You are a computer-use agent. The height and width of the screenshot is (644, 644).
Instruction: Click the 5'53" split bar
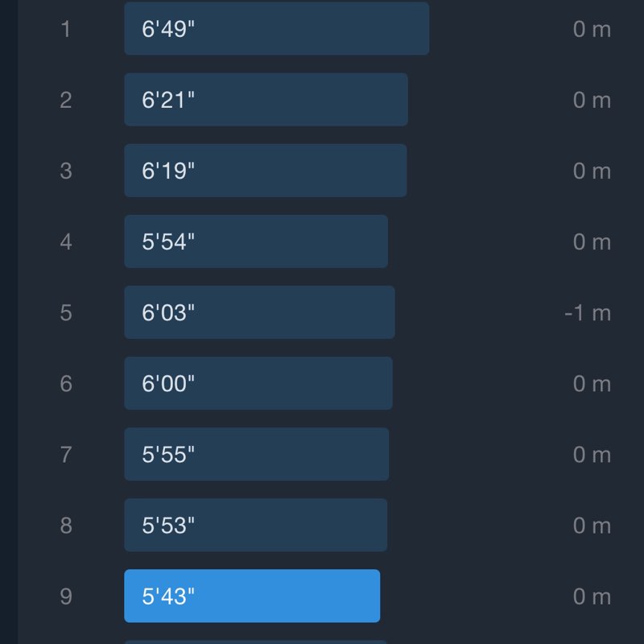click(255, 525)
